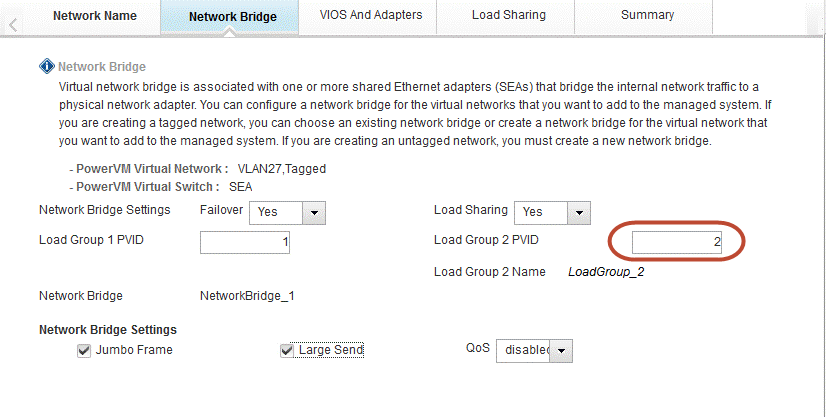
Task: Open the Summary tab
Action: pos(647,15)
